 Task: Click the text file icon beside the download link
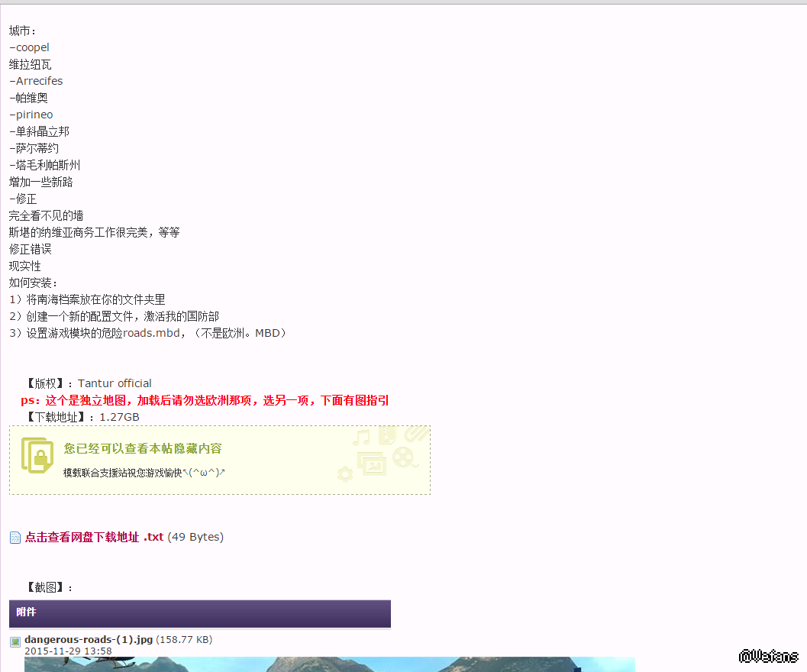click(15, 538)
